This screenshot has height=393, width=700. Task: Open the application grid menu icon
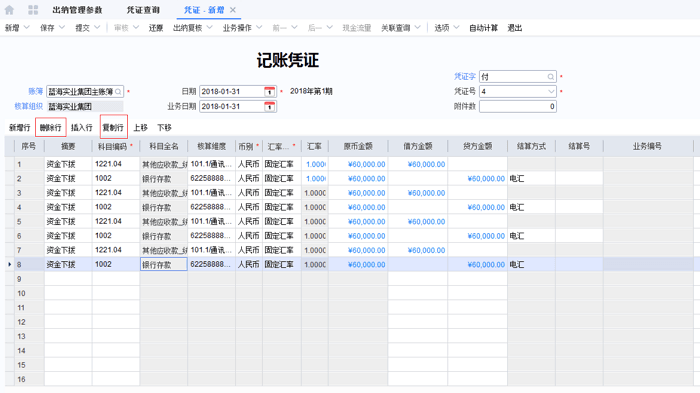[x=33, y=9]
